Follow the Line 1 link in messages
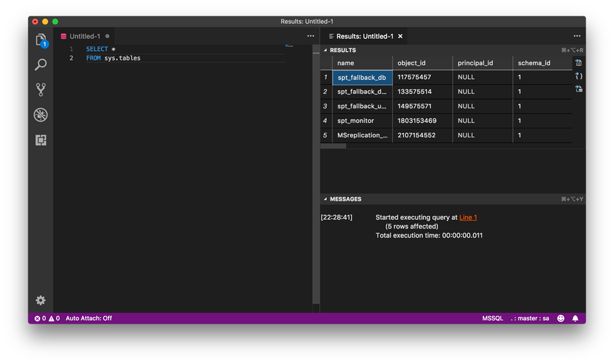The image size is (614, 364). tap(468, 217)
